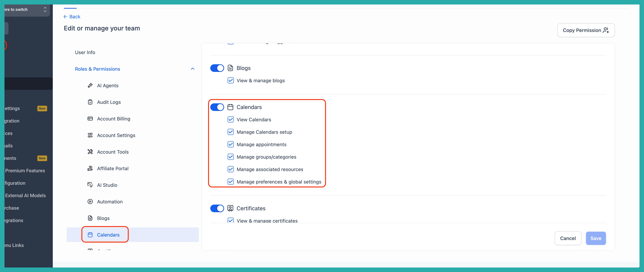
Task: Toggle off the Certificates permission switch
Action: pos(217,208)
